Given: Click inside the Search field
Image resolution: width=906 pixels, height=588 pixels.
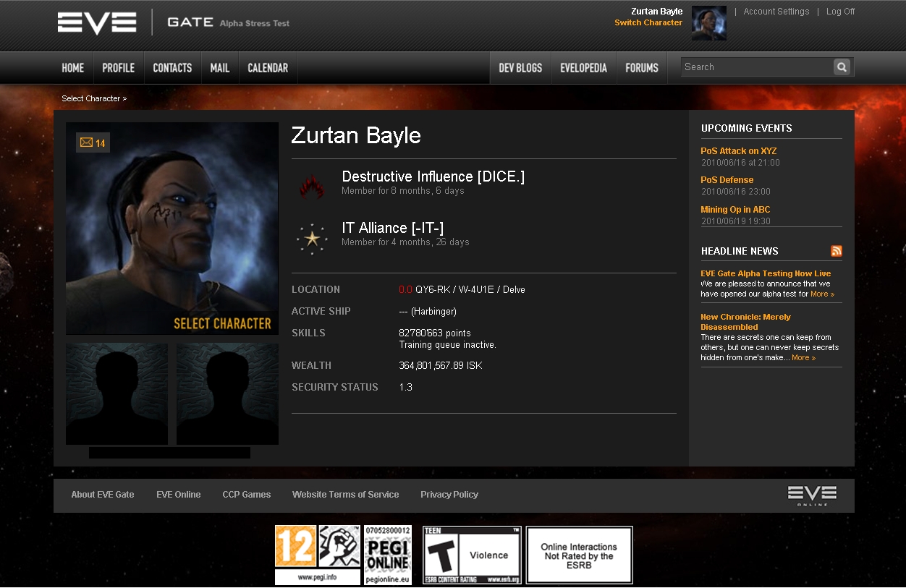Looking at the screenshot, I should click(x=757, y=67).
